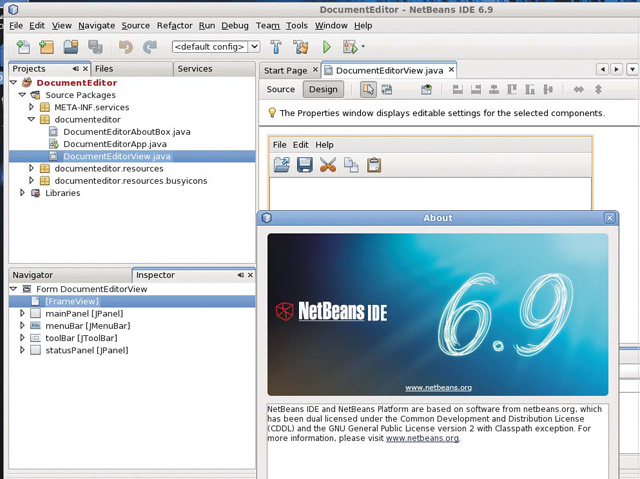Screen dimensions: 640x479
Task: Click the Save floppy icon in designed toolbar
Action: [304, 165]
